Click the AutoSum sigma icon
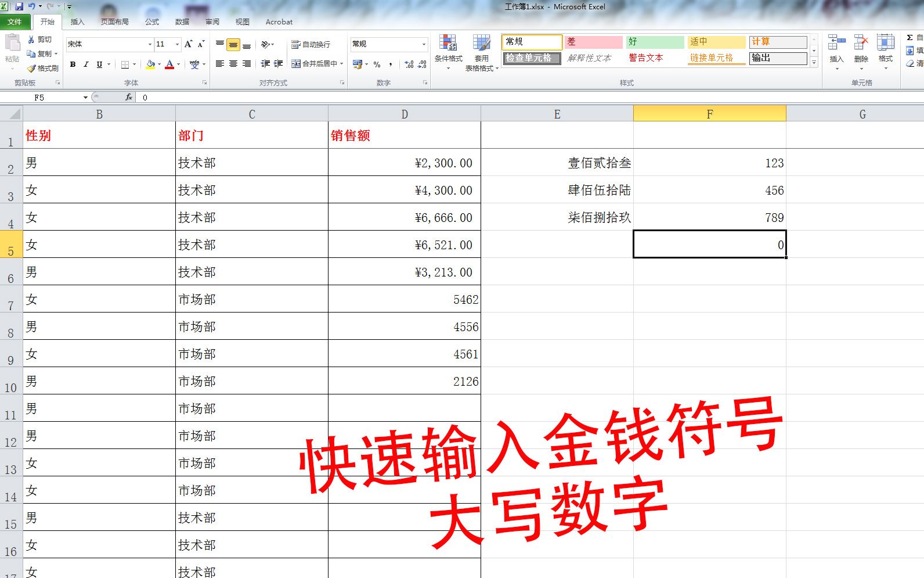Screen dimensions: 924x578 (909, 38)
